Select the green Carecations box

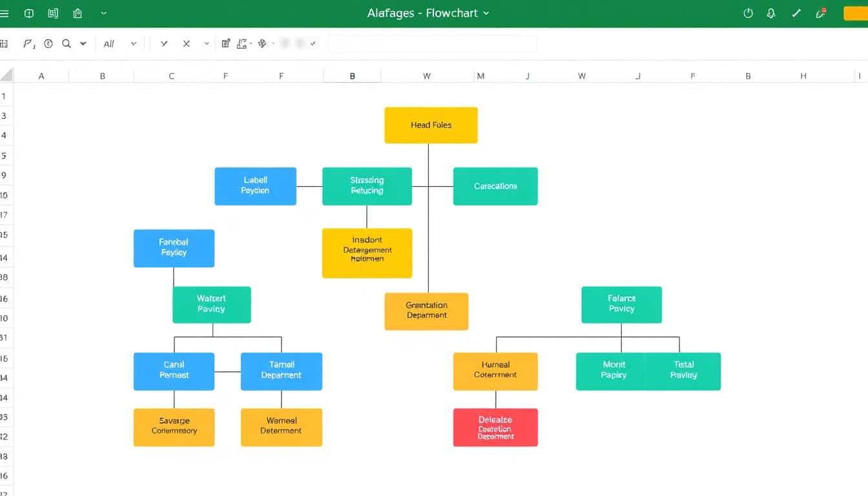[x=495, y=186]
